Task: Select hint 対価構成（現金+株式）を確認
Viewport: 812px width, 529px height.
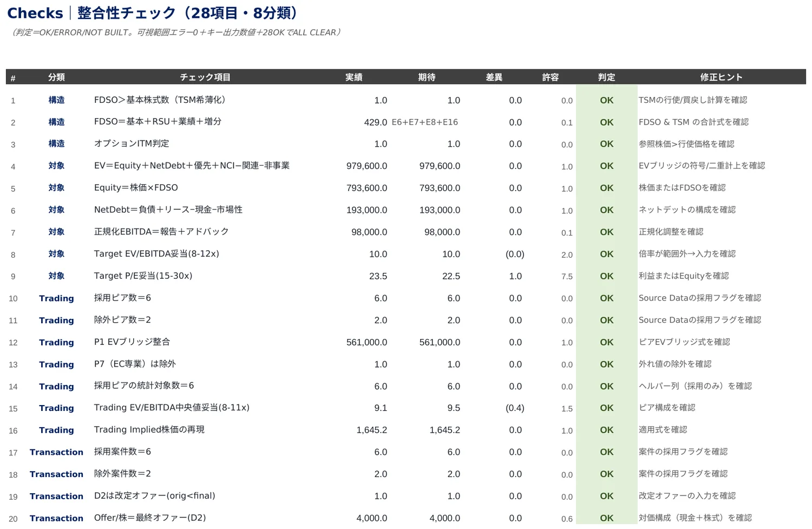Action: (x=695, y=518)
